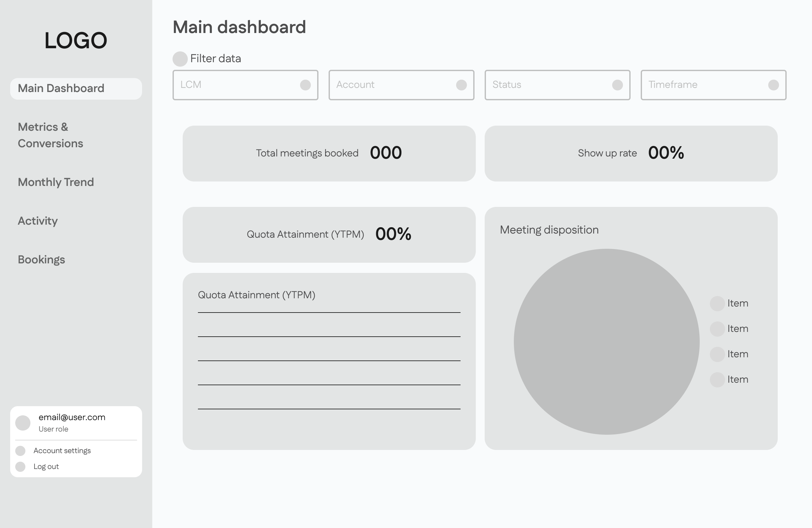812x528 pixels.
Task: Switch to the Activity page
Action: (38, 221)
